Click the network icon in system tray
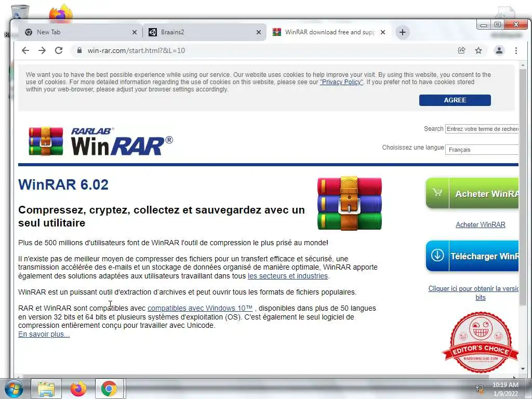Viewport: 532px width, 399px height. (480, 389)
